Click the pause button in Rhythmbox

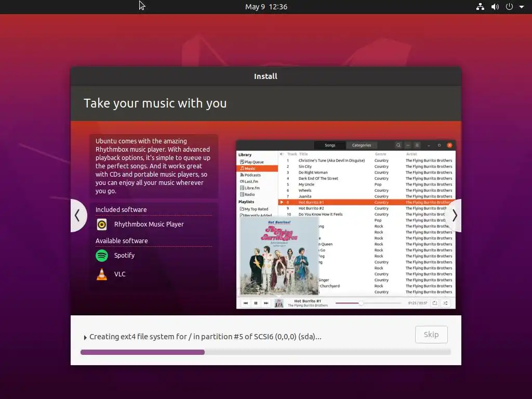[x=256, y=303]
